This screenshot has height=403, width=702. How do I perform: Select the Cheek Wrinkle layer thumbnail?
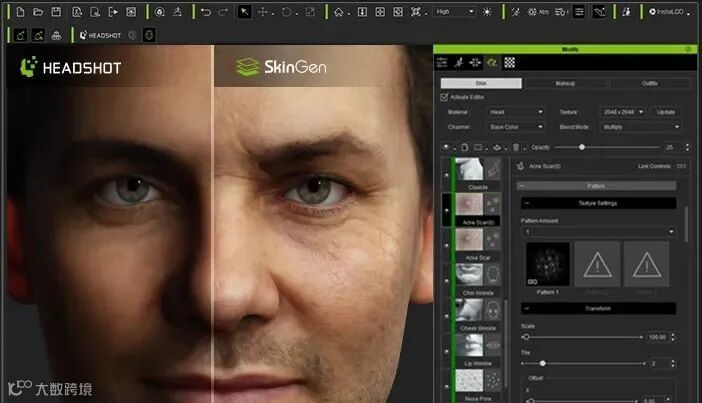[469, 310]
